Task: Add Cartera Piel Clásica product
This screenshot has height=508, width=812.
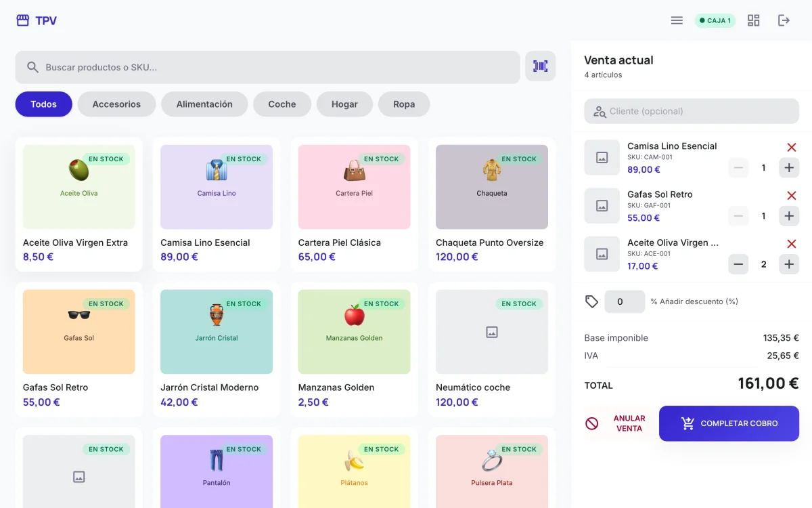Action: (355, 205)
